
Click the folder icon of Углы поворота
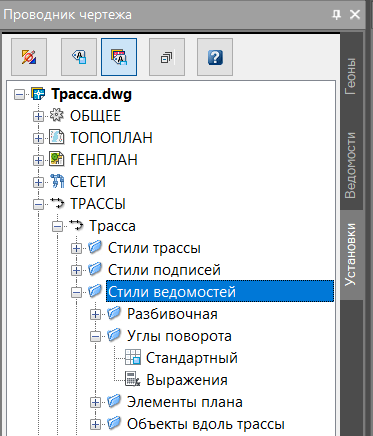pos(114,335)
